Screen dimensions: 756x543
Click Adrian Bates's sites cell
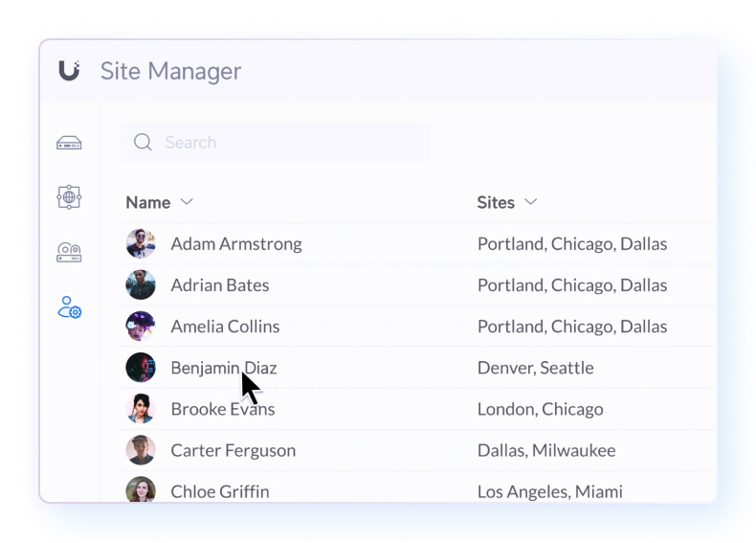572,285
